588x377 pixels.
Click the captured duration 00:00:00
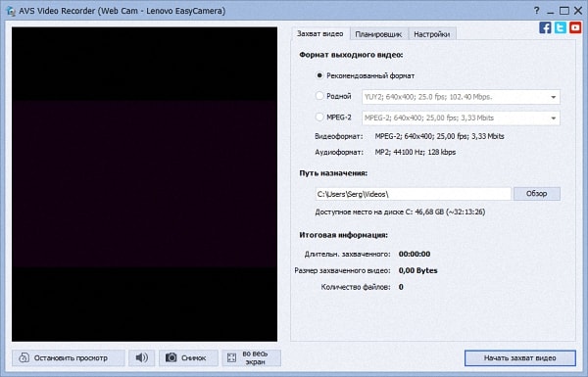415,254
